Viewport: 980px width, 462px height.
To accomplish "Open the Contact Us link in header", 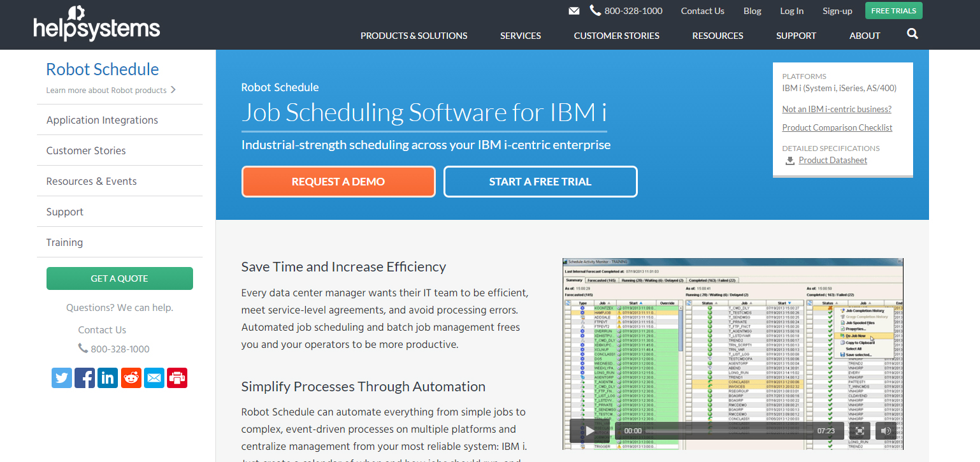I will pos(702,11).
